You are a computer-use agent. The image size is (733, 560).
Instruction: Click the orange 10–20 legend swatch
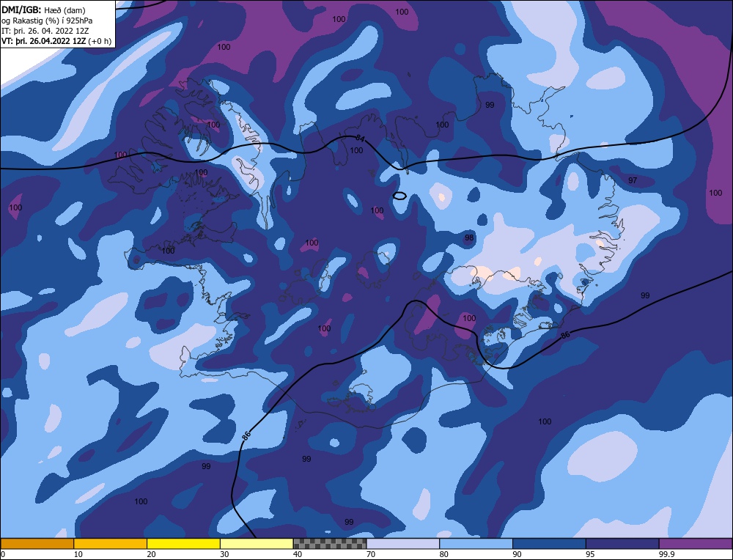coord(111,544)
